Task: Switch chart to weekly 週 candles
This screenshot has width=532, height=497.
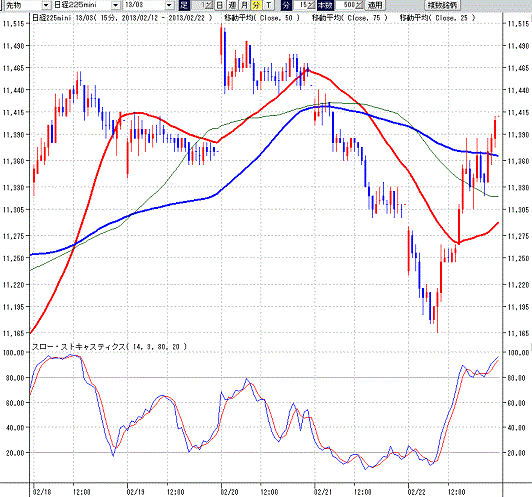Action: pos(232,5)
